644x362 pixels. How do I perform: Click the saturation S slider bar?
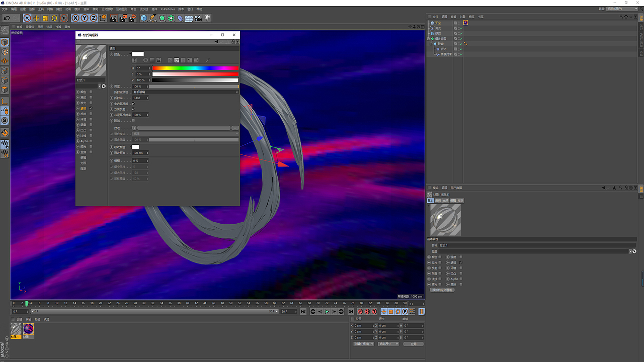pos(195,74)
